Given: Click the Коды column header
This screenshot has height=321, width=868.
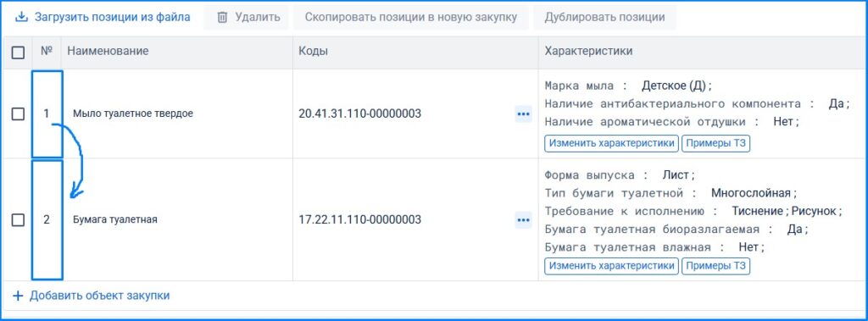Looking at the screenshot, I should click(x=314, y=52).
